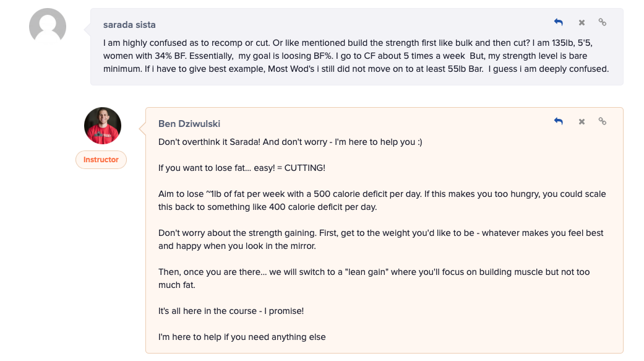Click "I'm here to help if you need" line
Screen dimensions: 644x361
242,337
